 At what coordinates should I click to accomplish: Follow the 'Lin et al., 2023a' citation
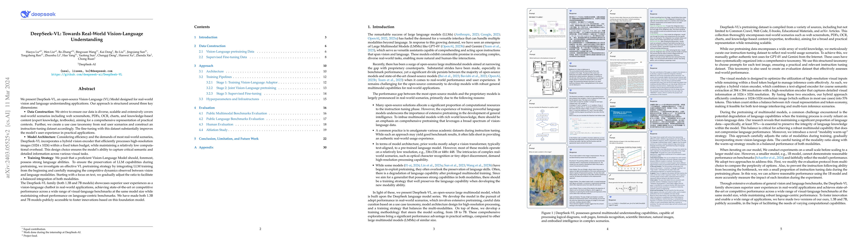(x=432, y=165)
